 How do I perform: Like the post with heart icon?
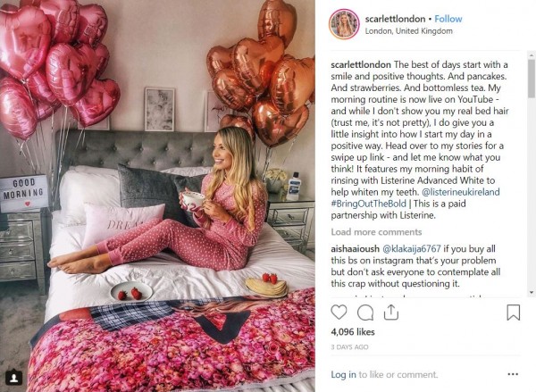(x=339, y=313)
